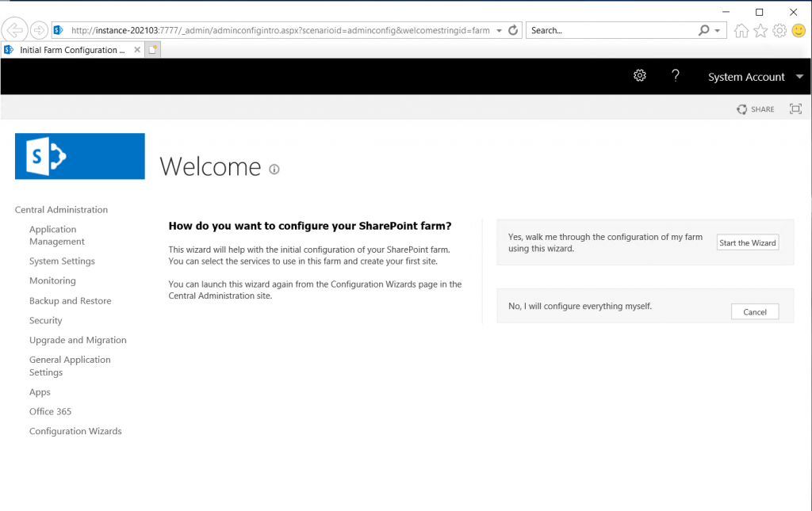812x511 pixels.
Task: Refresh the page with the reload icon
Action: (x=511, y=30)
